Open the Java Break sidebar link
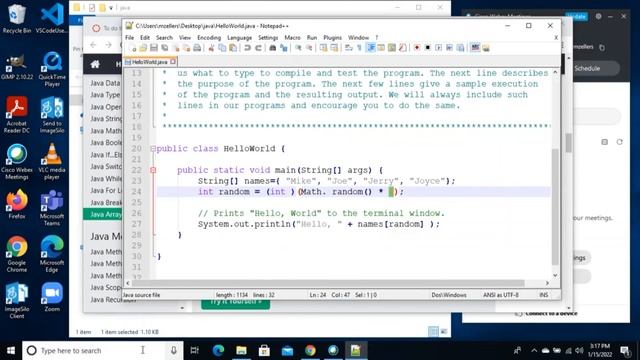The width and height of the screenshot is (640, 360). 106,202
